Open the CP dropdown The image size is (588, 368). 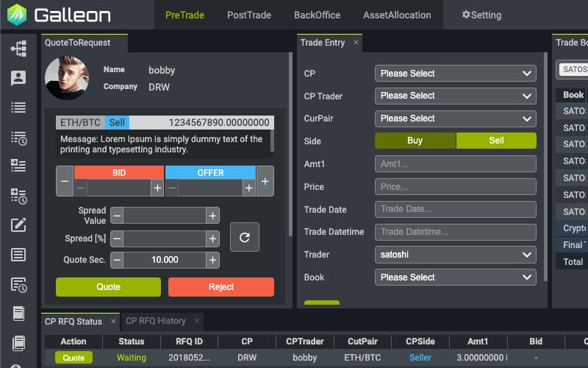pyautogui.click(x=455, y=74)
